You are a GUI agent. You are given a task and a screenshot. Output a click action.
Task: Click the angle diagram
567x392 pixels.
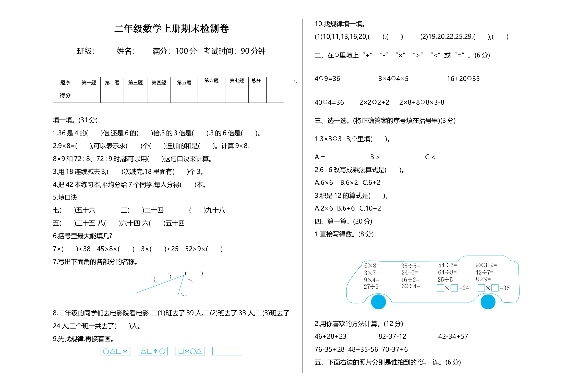coord(170,283)
